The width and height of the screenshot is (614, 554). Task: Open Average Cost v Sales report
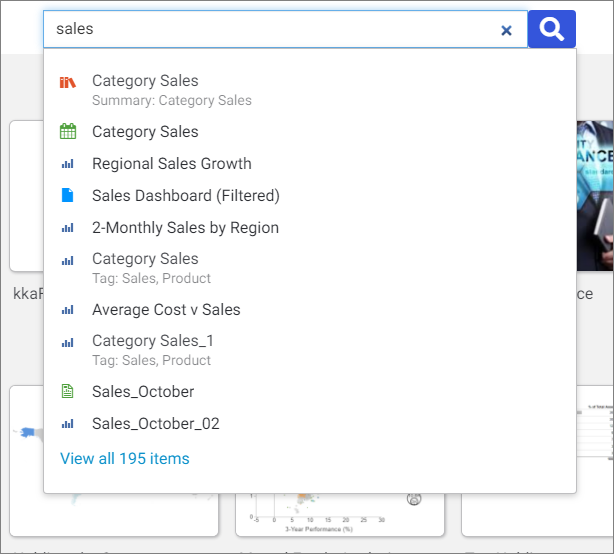[x=166, y=310]
